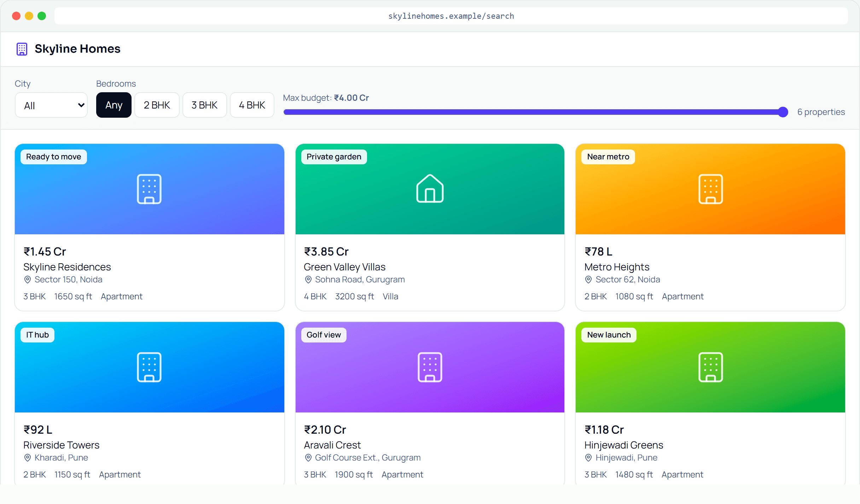Click the ₹78 L price
860x504 pixels.
(x=598, y=252)
